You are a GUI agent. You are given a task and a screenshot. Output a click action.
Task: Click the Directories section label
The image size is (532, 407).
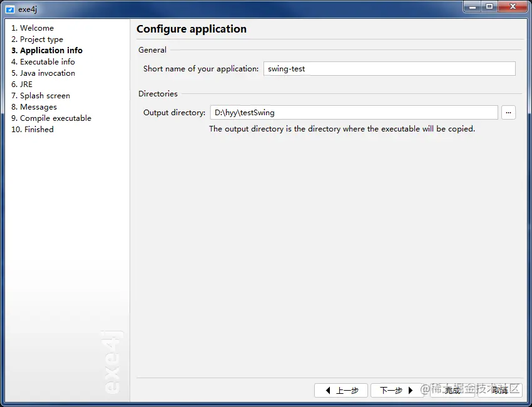[158, 94]
